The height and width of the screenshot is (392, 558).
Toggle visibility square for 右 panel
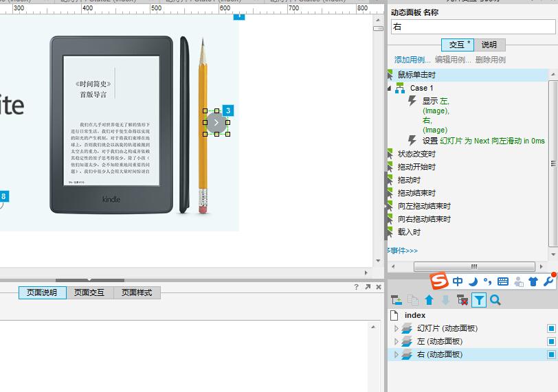click(551, 354)
